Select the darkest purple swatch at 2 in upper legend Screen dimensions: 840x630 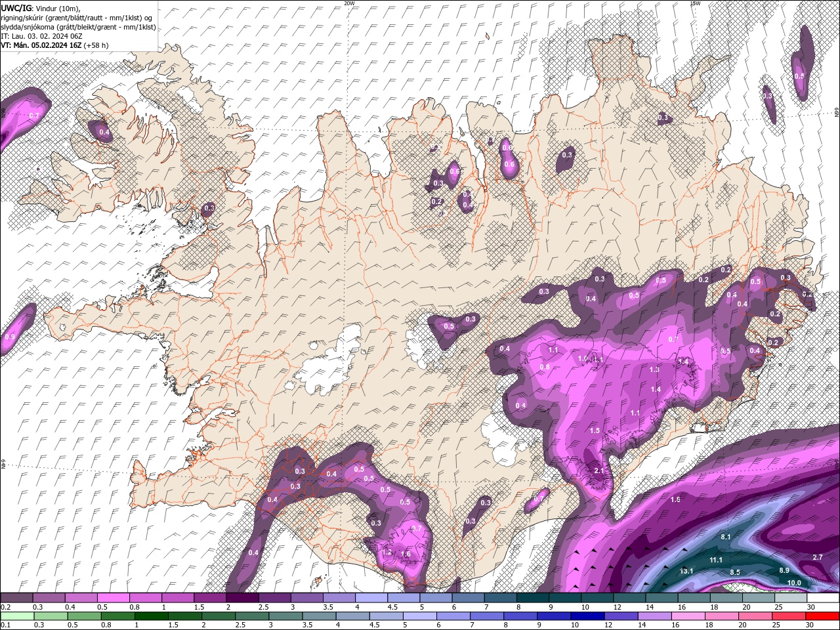point(241,598)
